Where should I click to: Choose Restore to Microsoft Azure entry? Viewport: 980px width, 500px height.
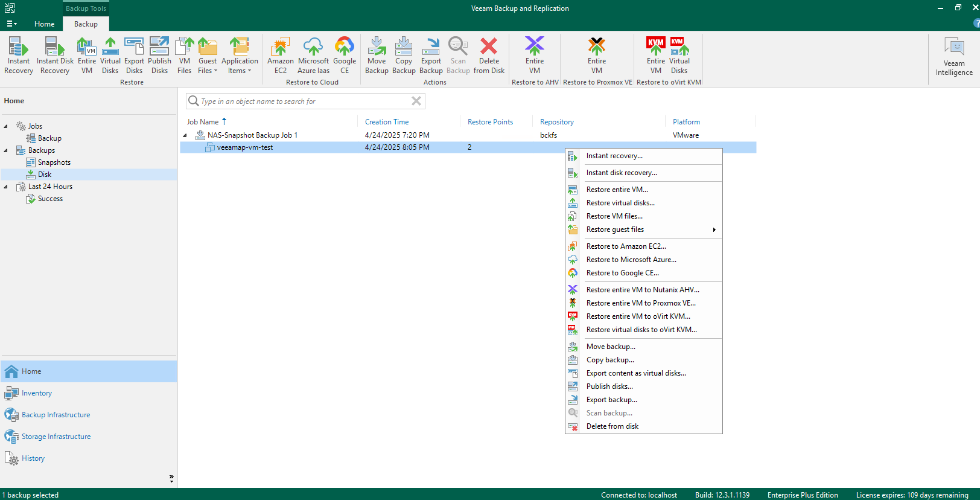tap(643, 260)
